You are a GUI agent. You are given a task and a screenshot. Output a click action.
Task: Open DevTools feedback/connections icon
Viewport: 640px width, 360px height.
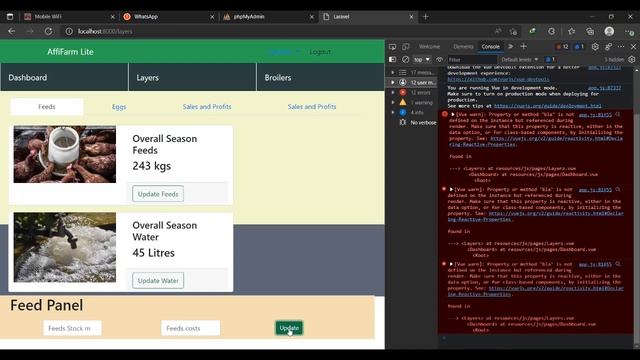608,47
